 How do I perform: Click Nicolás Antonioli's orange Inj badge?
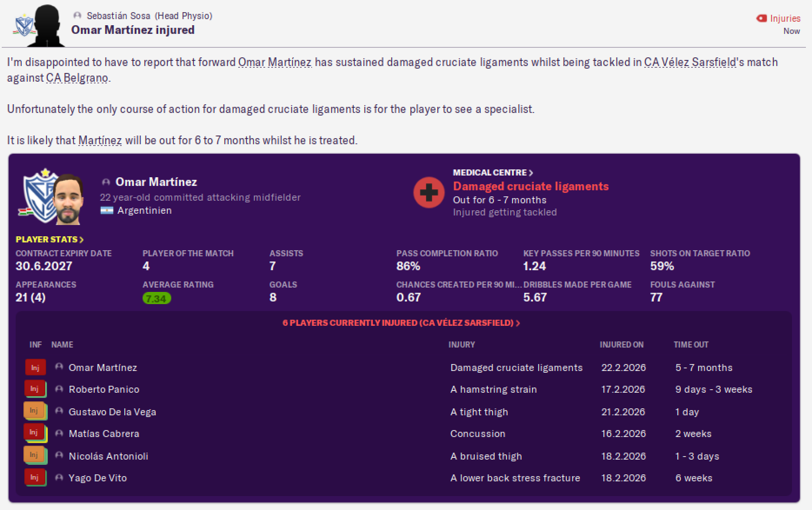pyautogui.click(x=35, y=455)
